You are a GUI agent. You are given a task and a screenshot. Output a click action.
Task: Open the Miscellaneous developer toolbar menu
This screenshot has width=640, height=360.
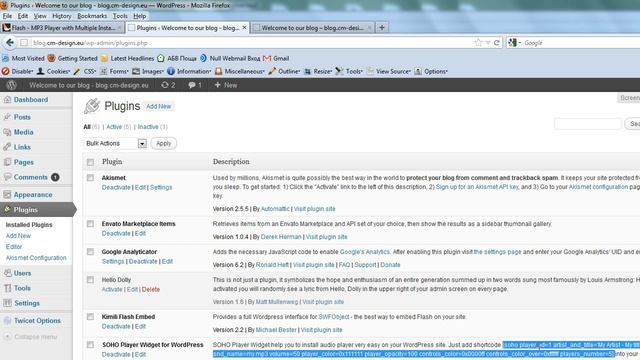[240, 71]
